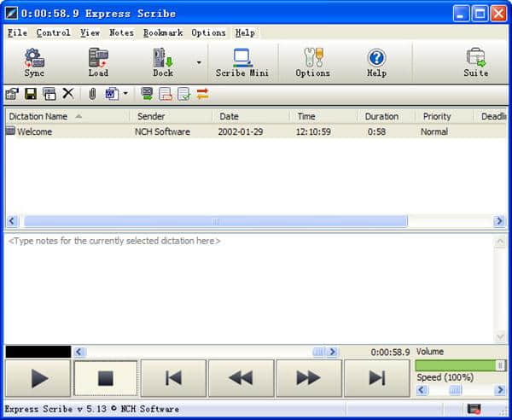Open the Bookmark menu
512x420 pixels.
163,32
